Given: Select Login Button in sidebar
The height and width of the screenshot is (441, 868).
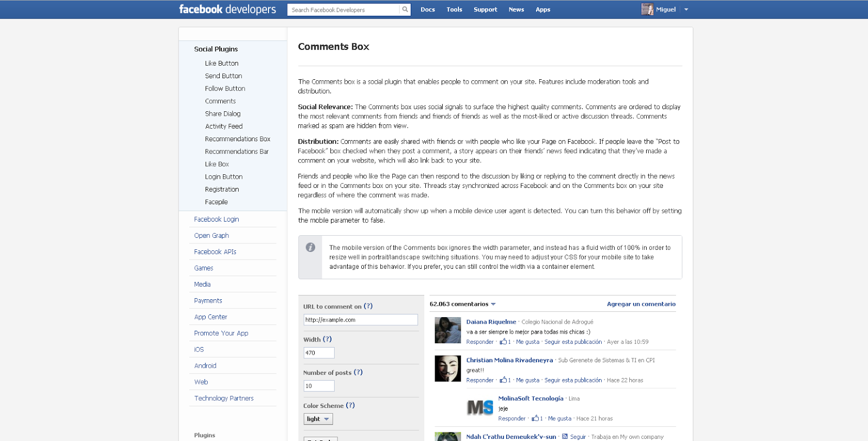Looking at the screenshot, I should [224, 177].
